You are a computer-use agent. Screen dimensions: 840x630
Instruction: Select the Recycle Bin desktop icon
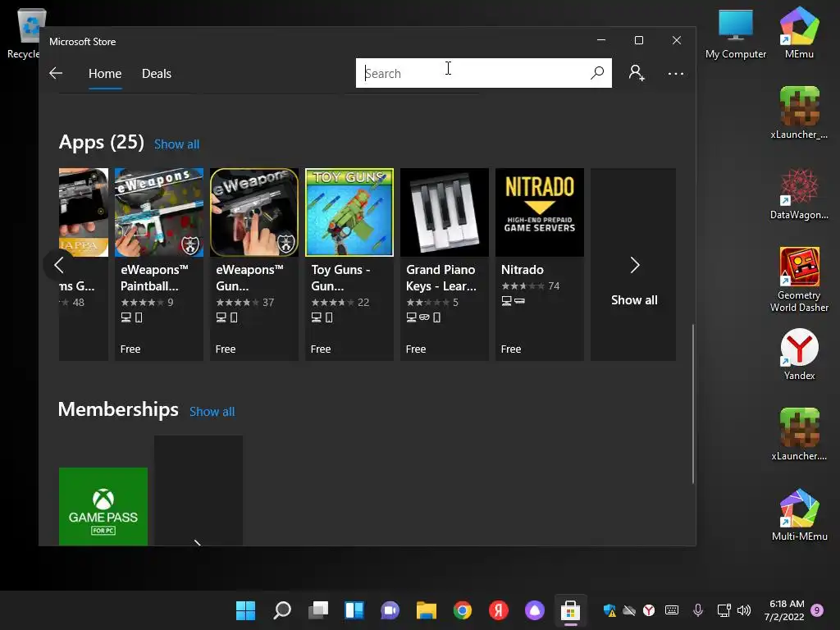[x=24, y=34]
